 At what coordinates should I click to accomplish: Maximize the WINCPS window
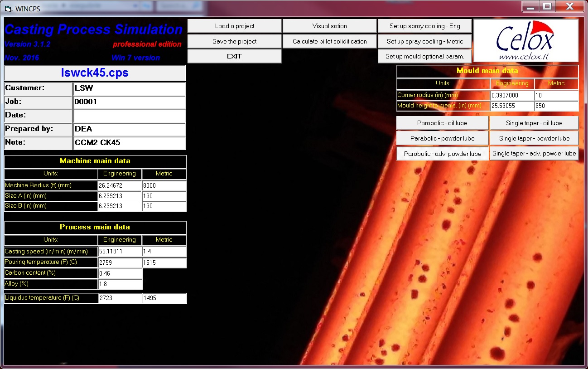tap(547, 6)
